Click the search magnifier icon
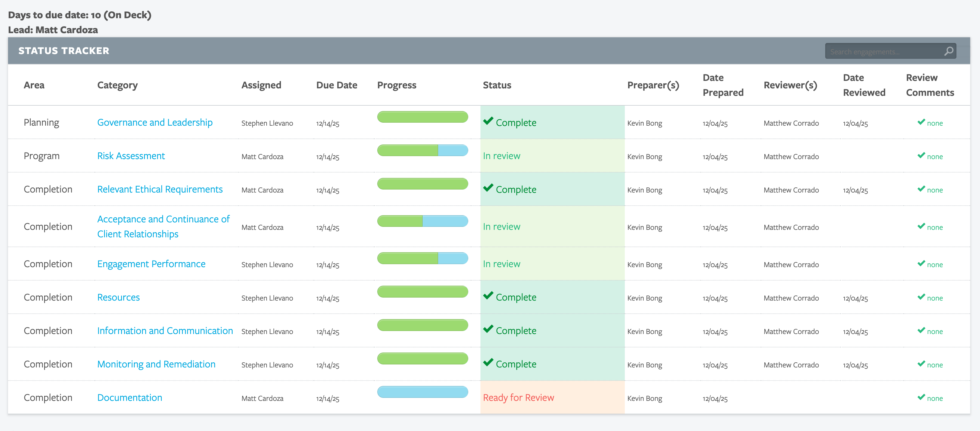Screen dimensions: 980x431 pos(948,51)
